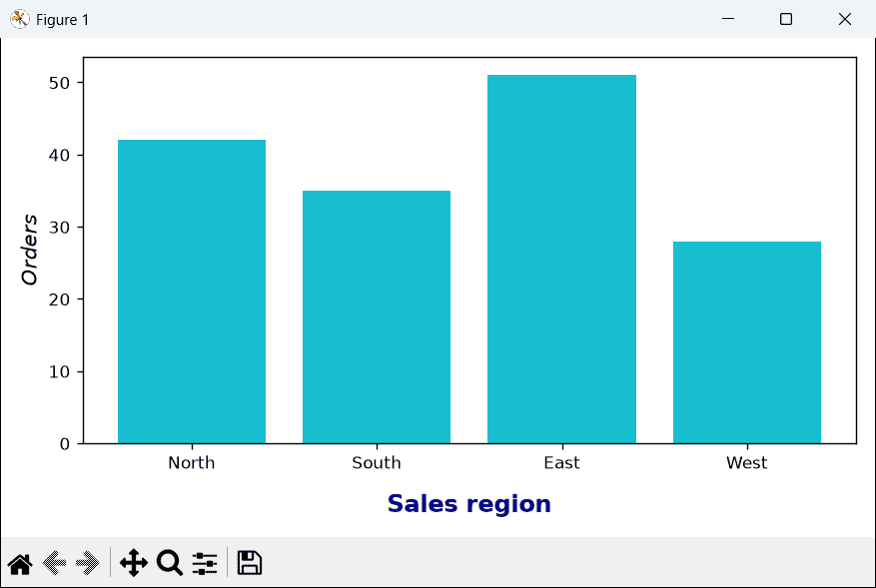Click the 'Sales region' x-axis label
The image size is (876, 588).
pos(469,504)
